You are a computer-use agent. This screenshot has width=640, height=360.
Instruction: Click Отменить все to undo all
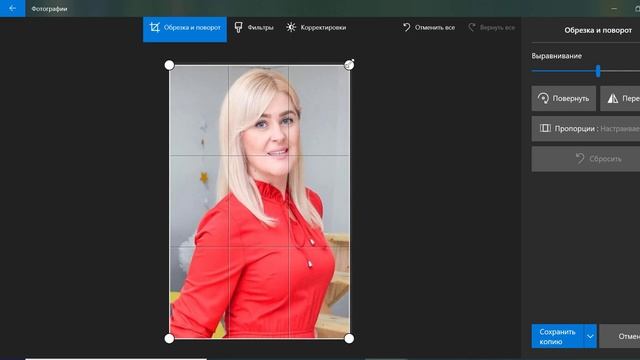coord(429,28)
